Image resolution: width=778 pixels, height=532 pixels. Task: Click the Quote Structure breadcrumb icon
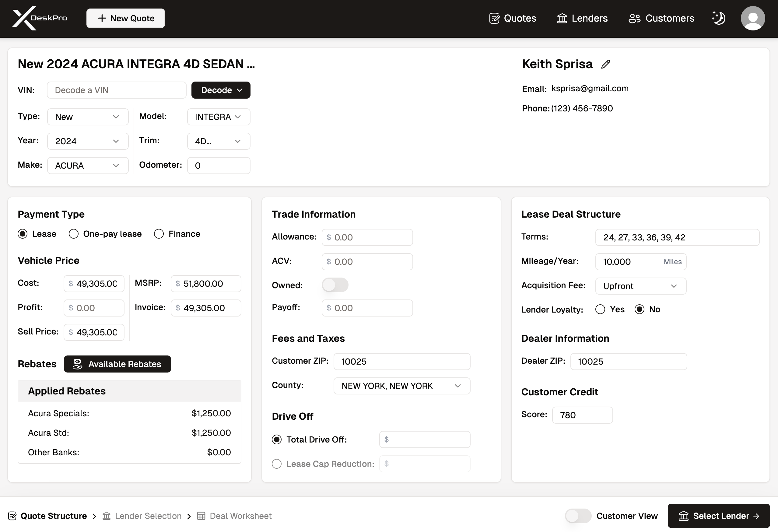(12, 516)
